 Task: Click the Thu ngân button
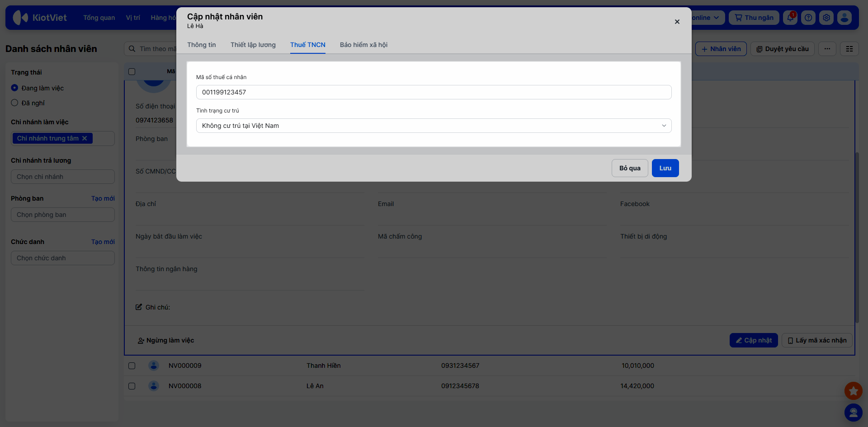click(754, 18)
